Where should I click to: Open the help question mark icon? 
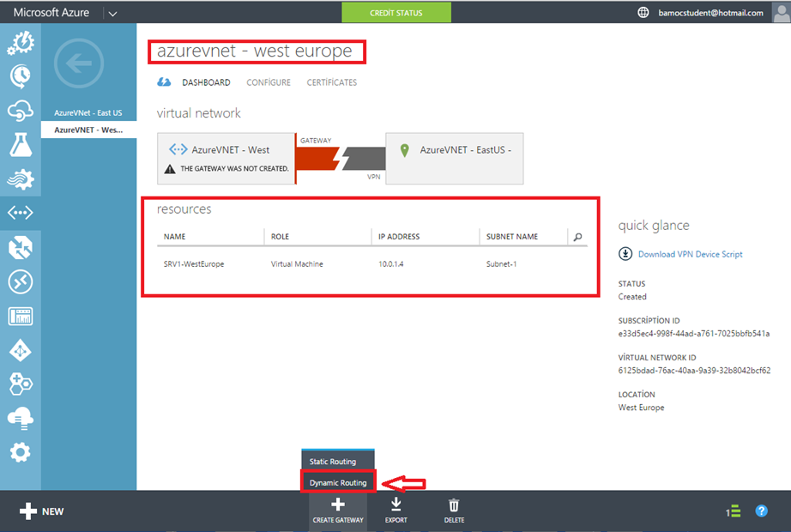pyautogui.click(x=761, y=511)
